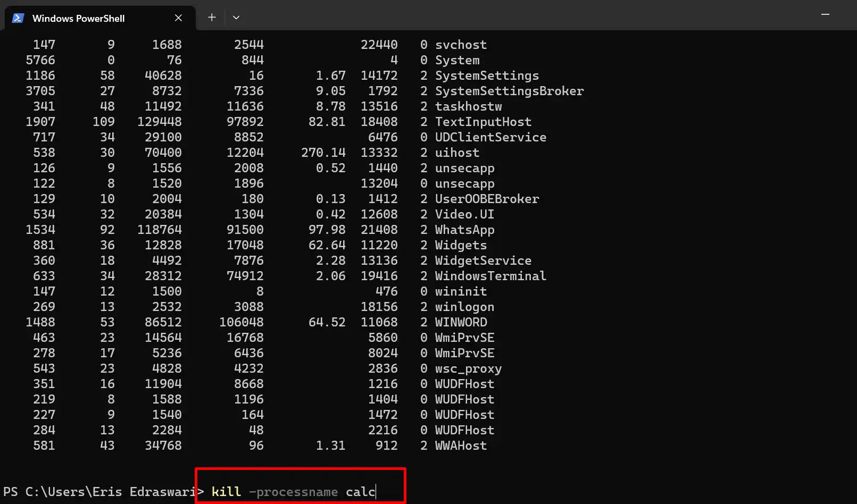Open a new terminal tab with plus
Screen dimensions: 857x504
(212, 18)
